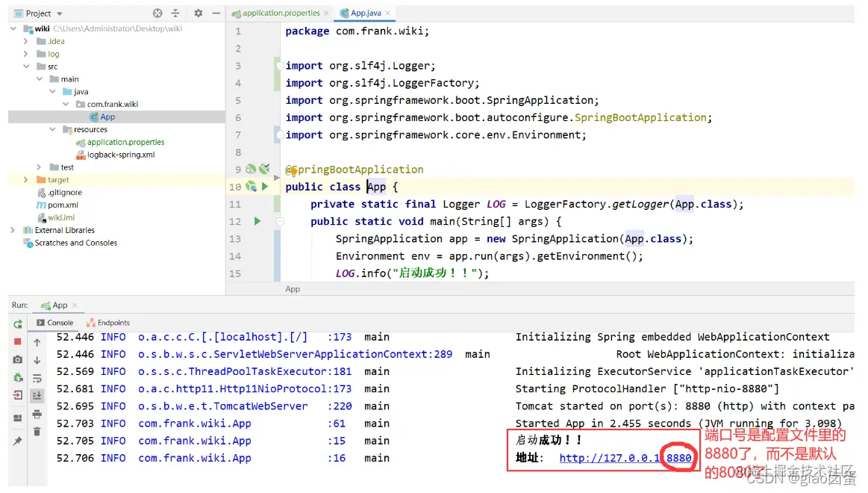Screen dimensions: 868x493
Task: Stop the running App with red square
Action: [x=18, y=342]
